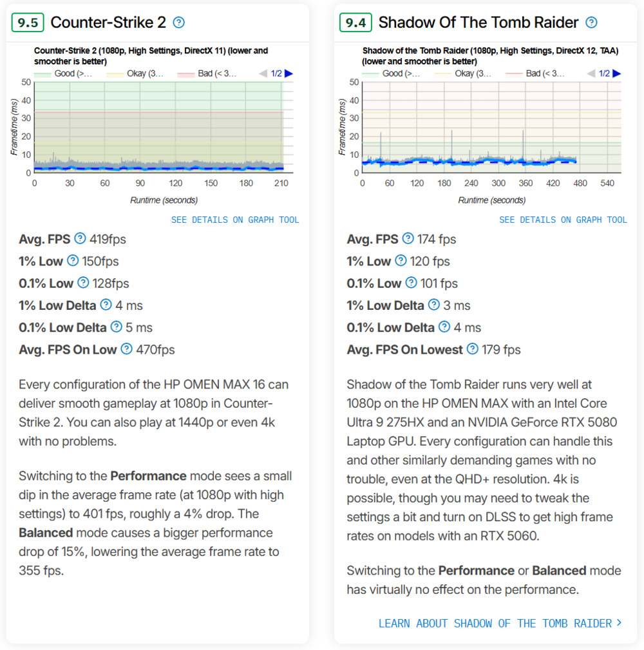Screen dimensions: 644x650
Task: Open See Details On Graph Tool for Tomb Raider
Action: coord(563,220)
